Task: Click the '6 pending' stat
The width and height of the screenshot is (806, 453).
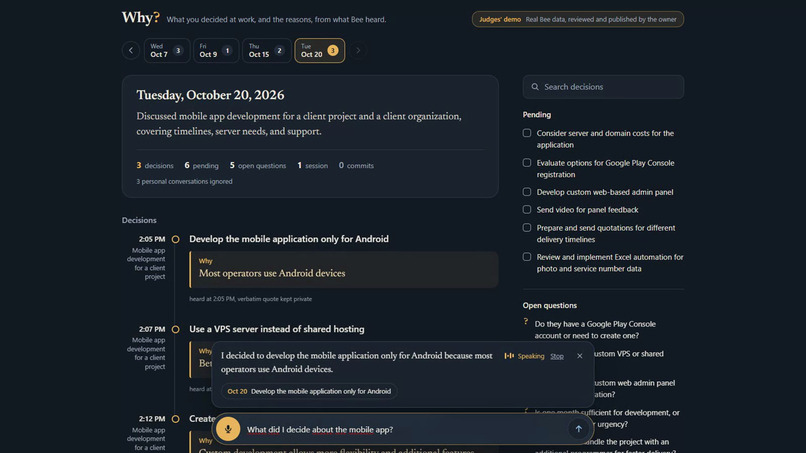Action: pyautogui.click(x=202, y=166)
